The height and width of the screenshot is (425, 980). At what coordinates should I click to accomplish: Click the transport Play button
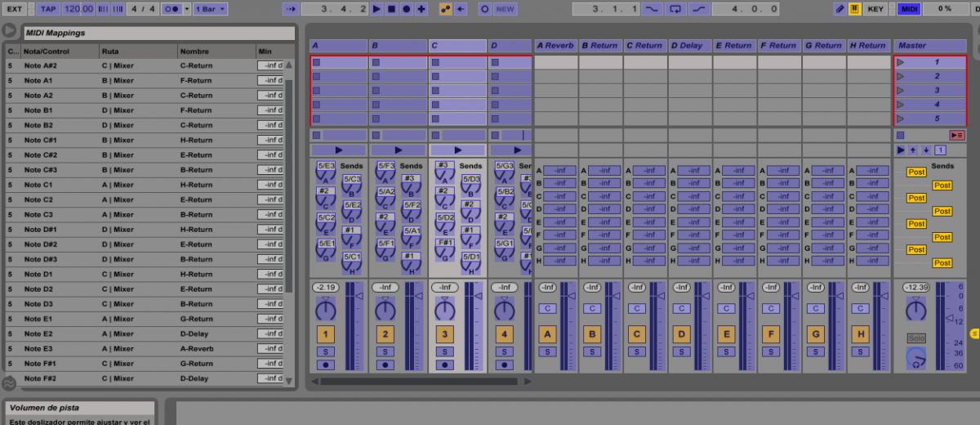pyautogui.click(x=376, y=9)
